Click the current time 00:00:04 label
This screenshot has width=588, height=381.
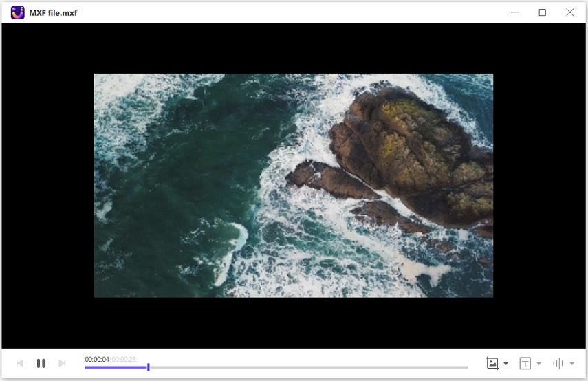tap(97, 359)
